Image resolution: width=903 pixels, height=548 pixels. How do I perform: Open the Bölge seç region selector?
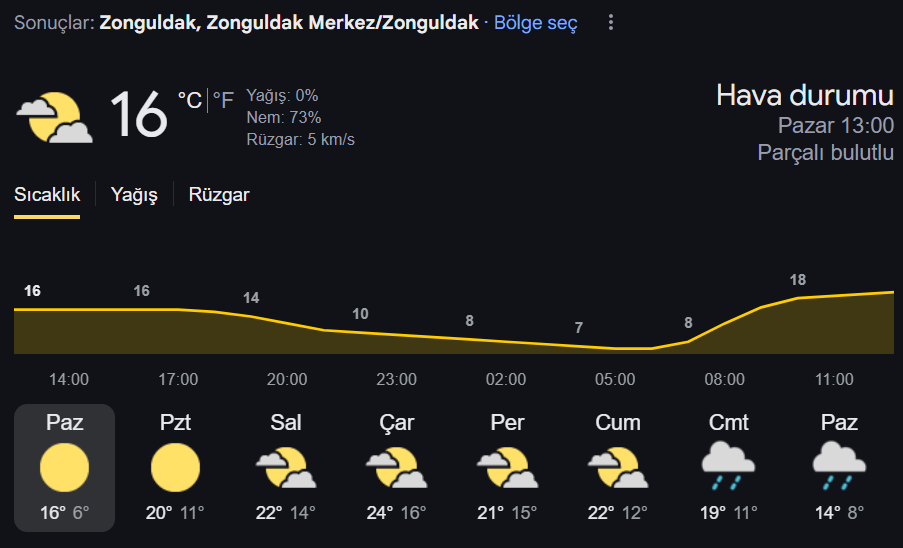point(536,23)
